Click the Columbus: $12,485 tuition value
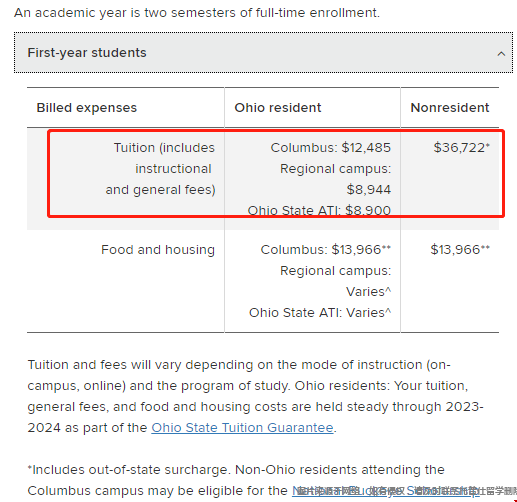This screenshot has width=517, height=502. pos(330,148)
